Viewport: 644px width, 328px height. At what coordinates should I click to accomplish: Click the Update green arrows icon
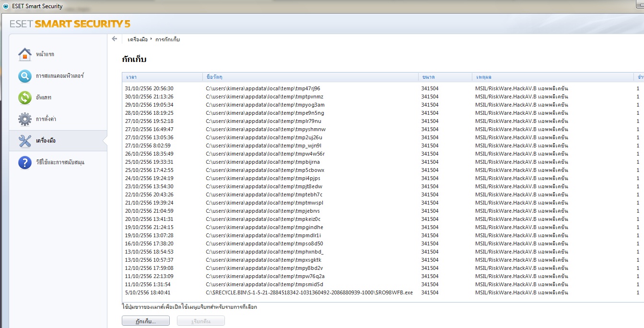coord(25,97)
